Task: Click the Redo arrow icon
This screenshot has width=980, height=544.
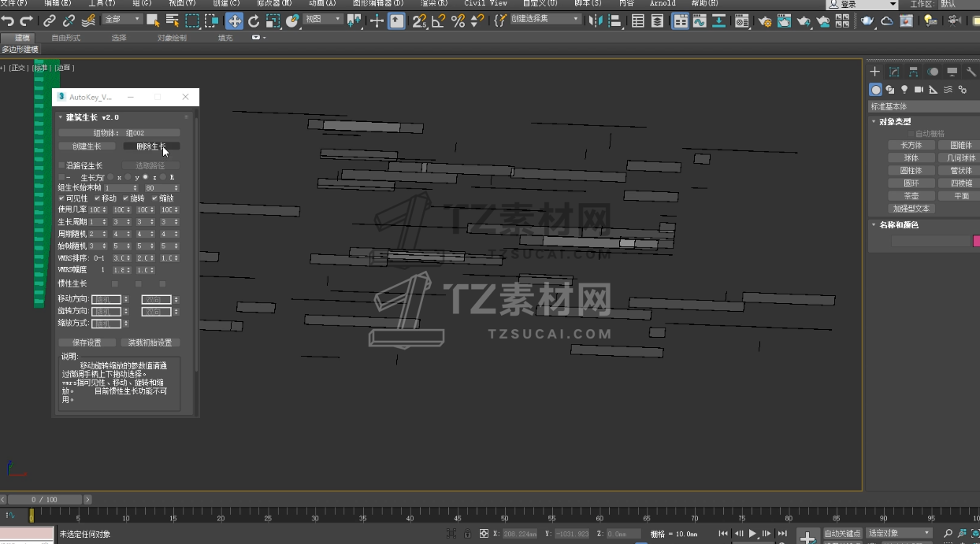Action: point(26,20)
